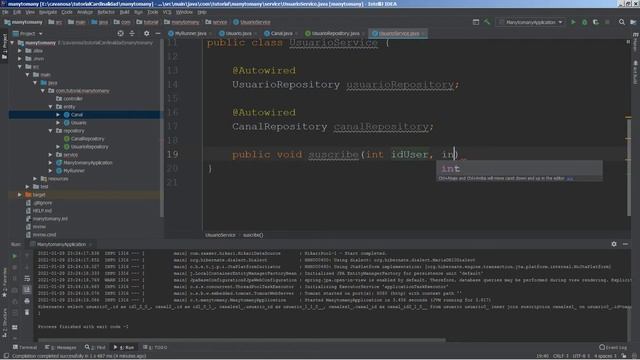640x360 pixels.
Task: Open the Build menu
Action: [x=124, y=12]
